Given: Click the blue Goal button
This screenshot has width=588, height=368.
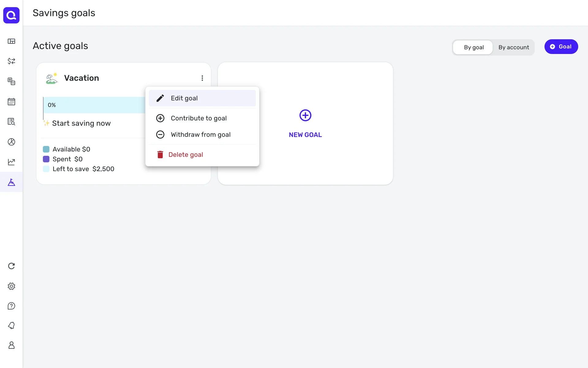Looking at the screenshot, I should pos(561,47).
